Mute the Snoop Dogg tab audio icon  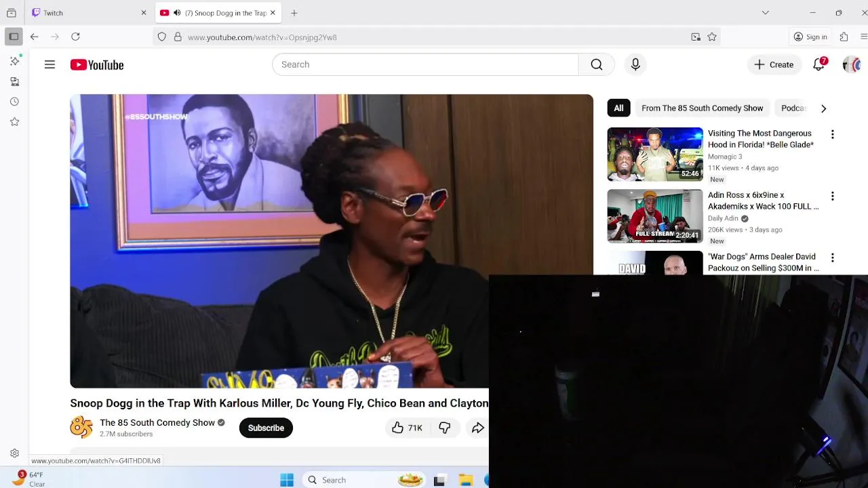point(177,13)
